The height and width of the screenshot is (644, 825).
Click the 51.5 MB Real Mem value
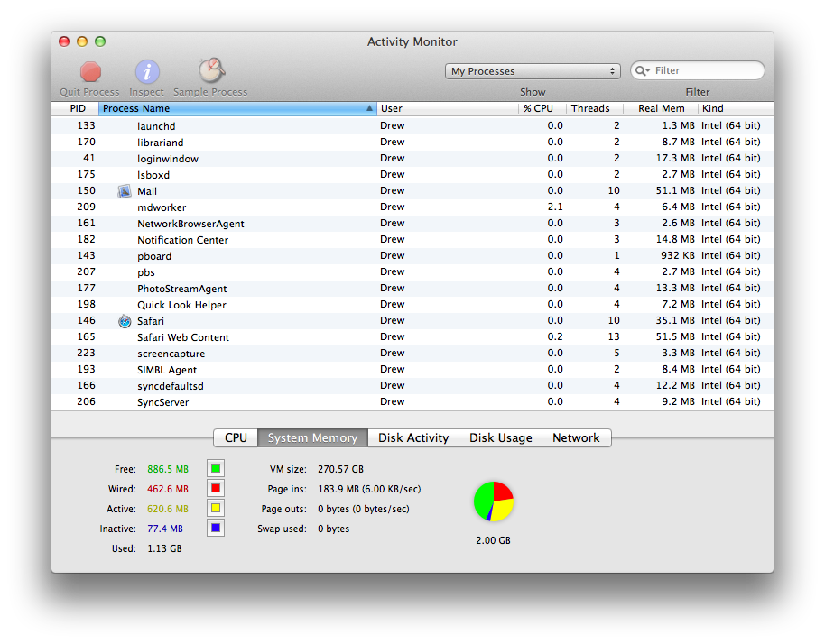coord(675,337)
